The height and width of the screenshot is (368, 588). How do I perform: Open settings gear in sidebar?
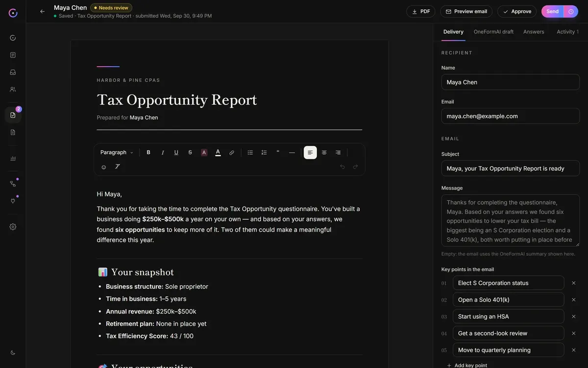[x=13, y=227]
